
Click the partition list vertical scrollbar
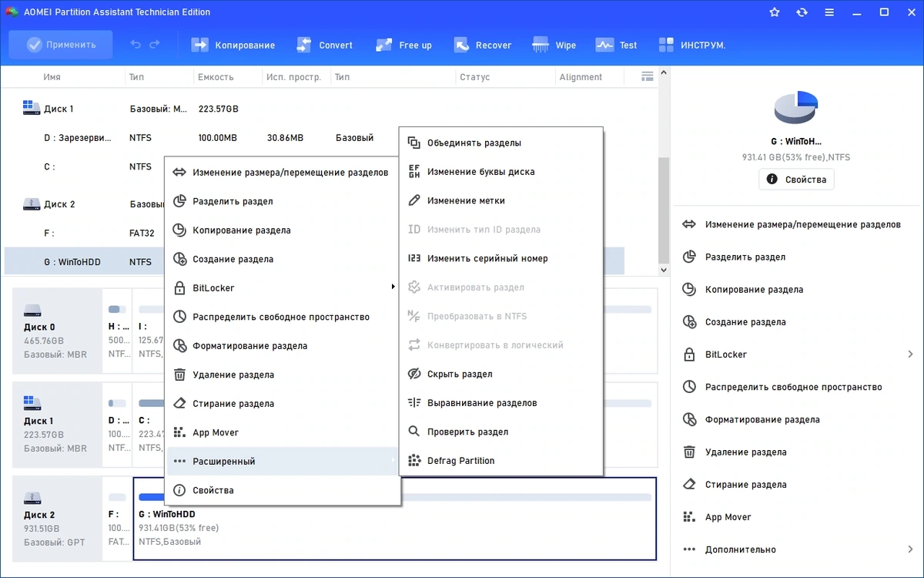click(x=664, y=210)
